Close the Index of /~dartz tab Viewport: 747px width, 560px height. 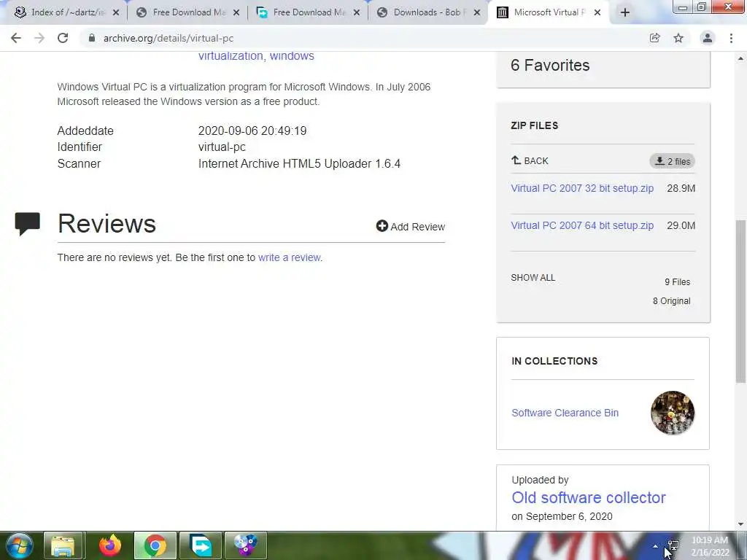(x=116, y=13)
